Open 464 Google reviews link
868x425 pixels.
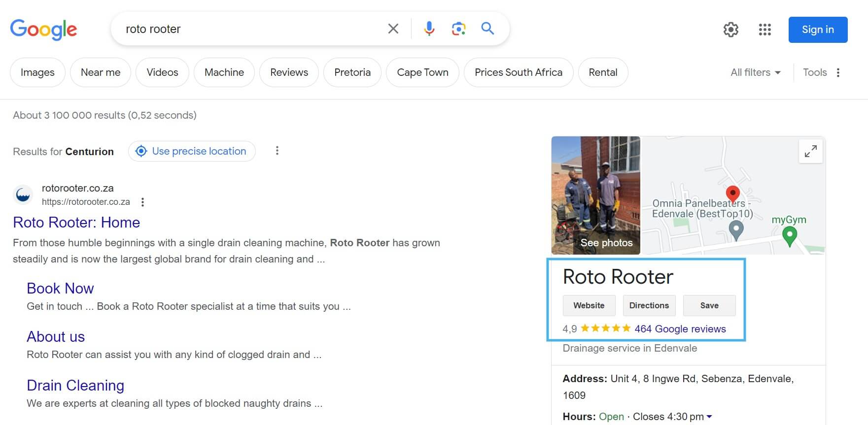coord(680,329)
